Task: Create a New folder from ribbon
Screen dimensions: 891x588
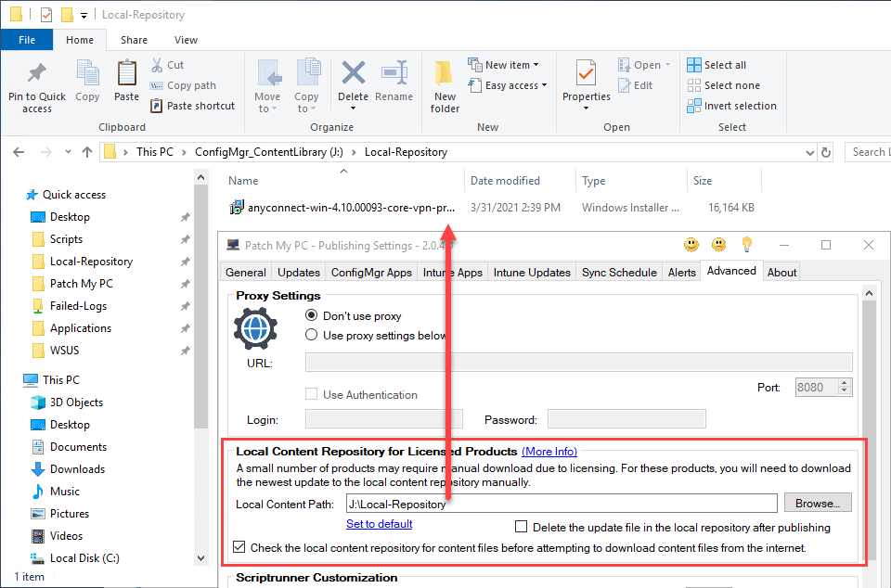Action: tap(445, 86)
